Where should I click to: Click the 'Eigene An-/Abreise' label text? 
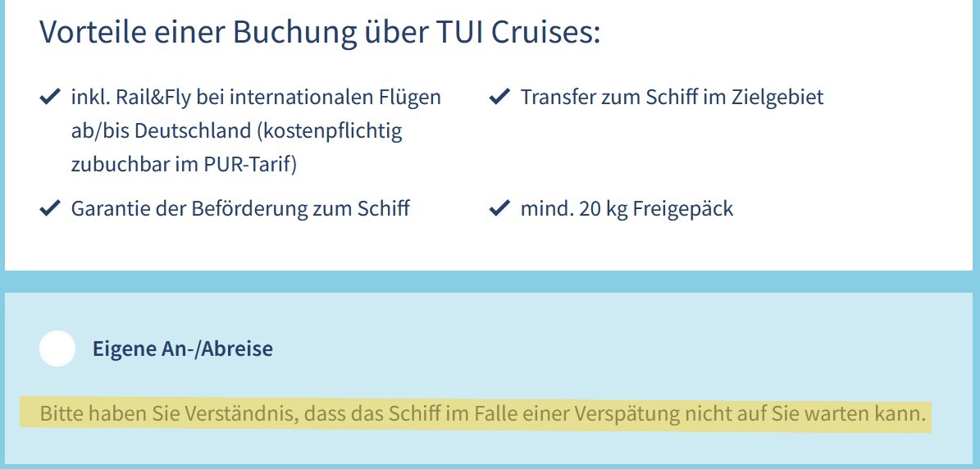coord(182,349)
